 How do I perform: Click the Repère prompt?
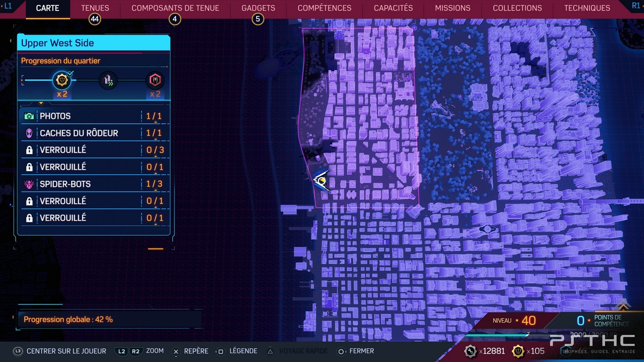196,351
